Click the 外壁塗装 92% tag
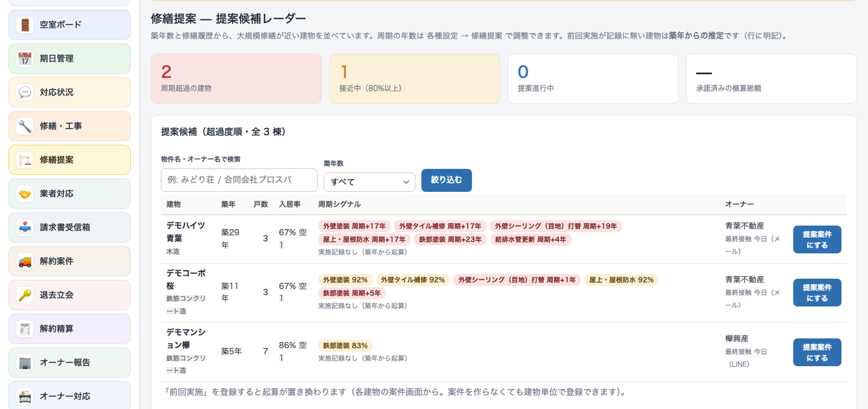This screenshot has height=409, width=868. click(345, 280)
